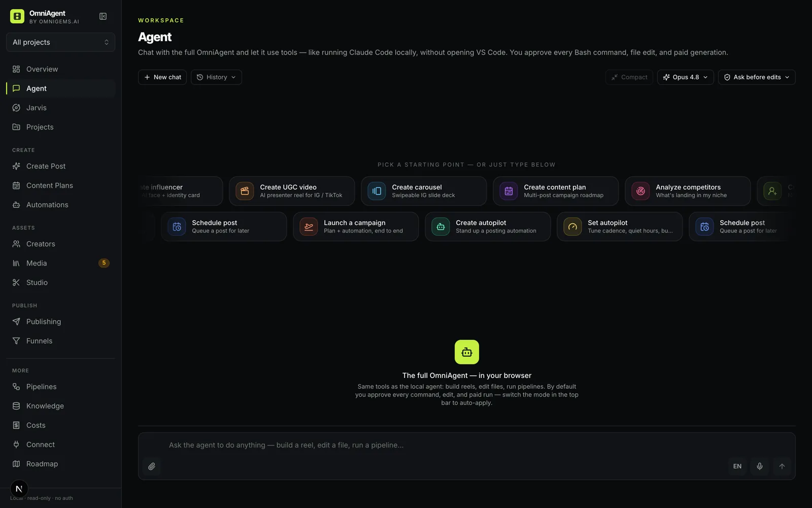Viewport: 812px width, 508px height.
Task: Click the Studio scissors icon
Action: (16, 282)
